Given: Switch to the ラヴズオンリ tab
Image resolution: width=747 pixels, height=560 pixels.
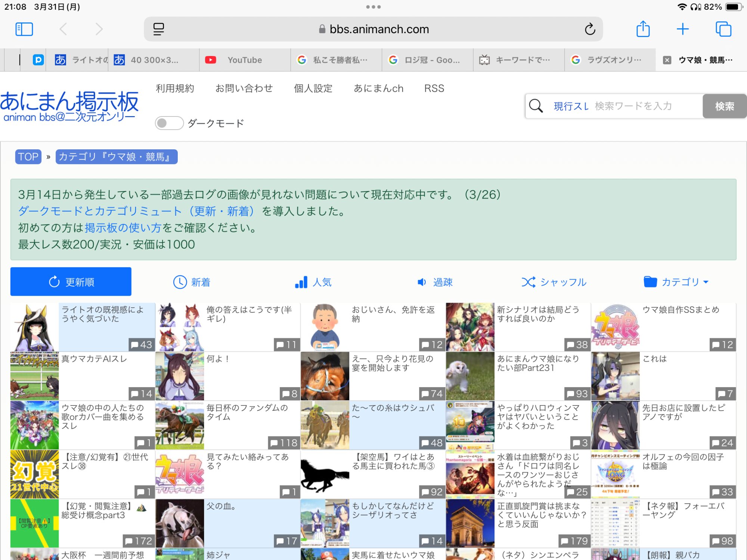Looking at the screenshot, I should 610,60.
